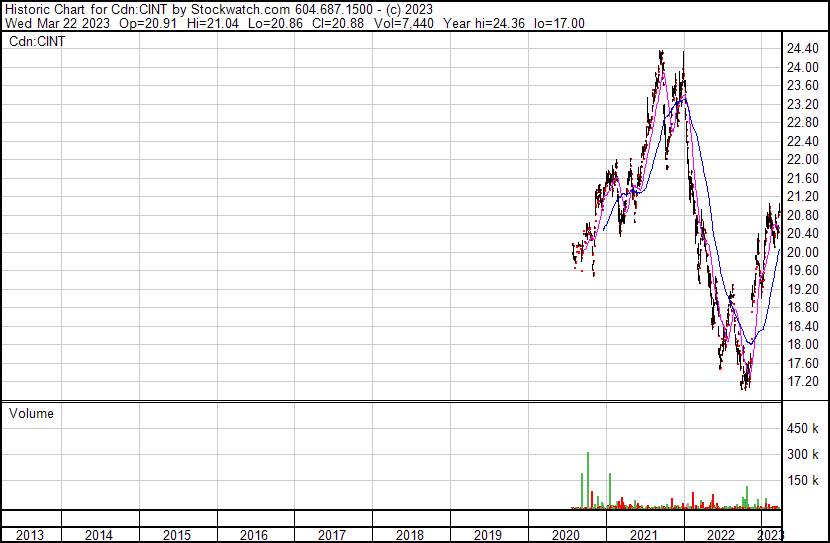Click the 2020 year marker
The width and height of the screenshot is (830, 543).
566,535
